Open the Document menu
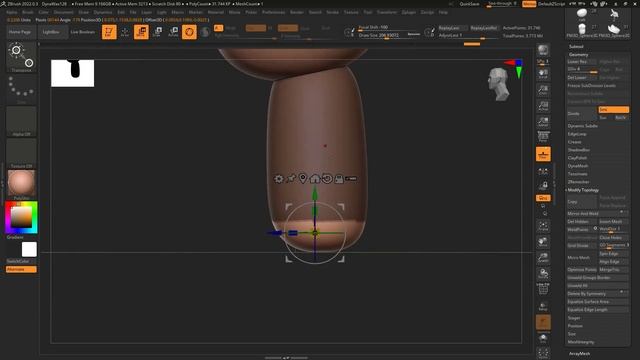The width and height of the screenshot is (640, 360). coord(64,12)
